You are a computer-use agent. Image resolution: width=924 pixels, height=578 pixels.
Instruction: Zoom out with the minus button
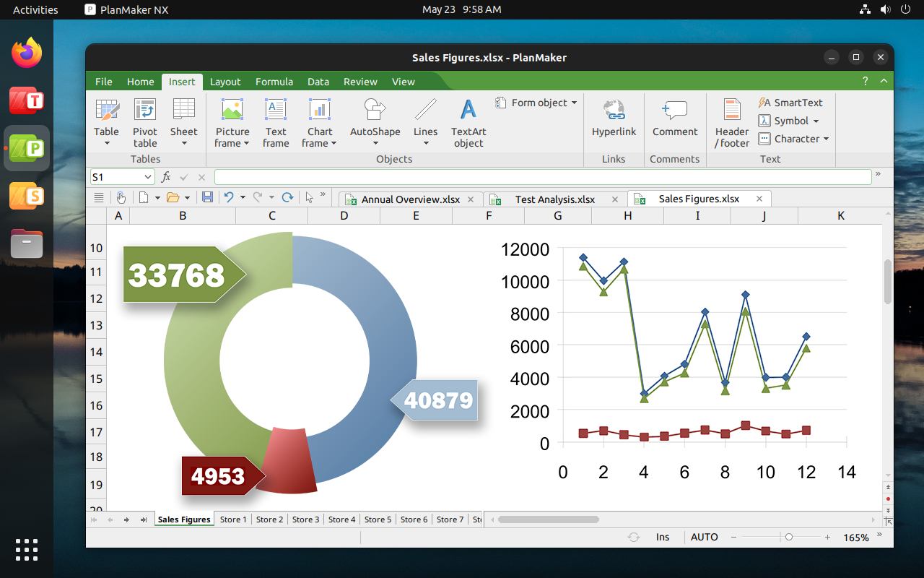(733, 537)
